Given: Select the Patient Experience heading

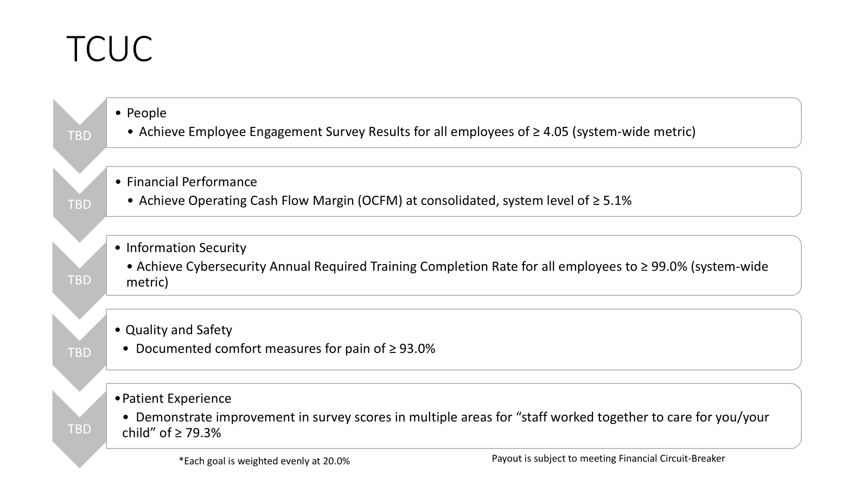Looking at the screenshot, I should tap(176, 399).
